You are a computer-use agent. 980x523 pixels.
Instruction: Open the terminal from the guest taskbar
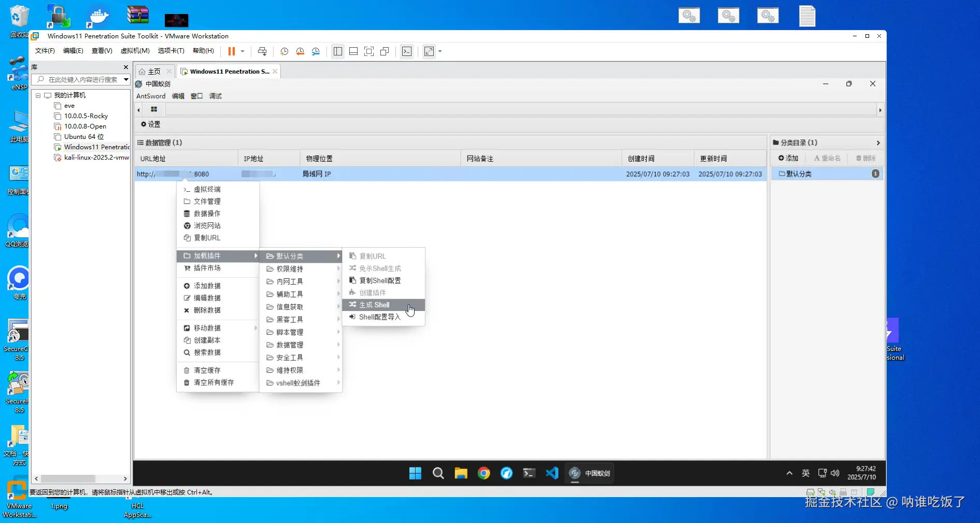click(529, 473)
